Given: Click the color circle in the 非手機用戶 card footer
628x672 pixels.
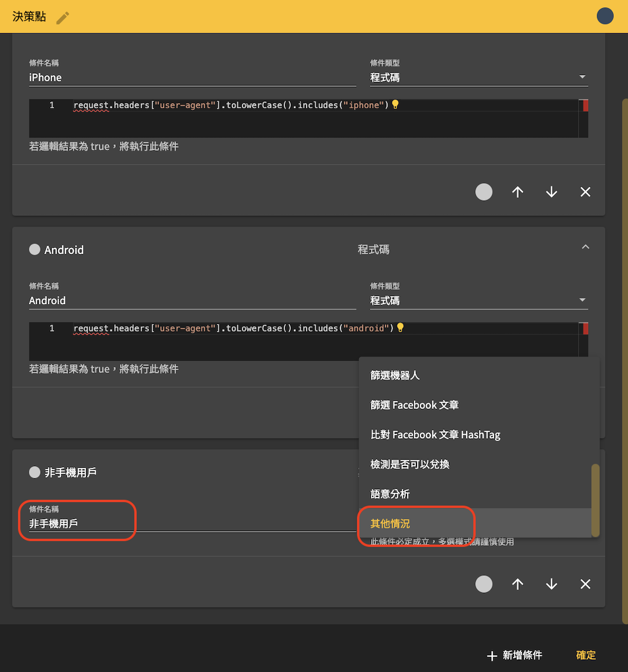Looking at the screenshot, I should tap(484, 584).
